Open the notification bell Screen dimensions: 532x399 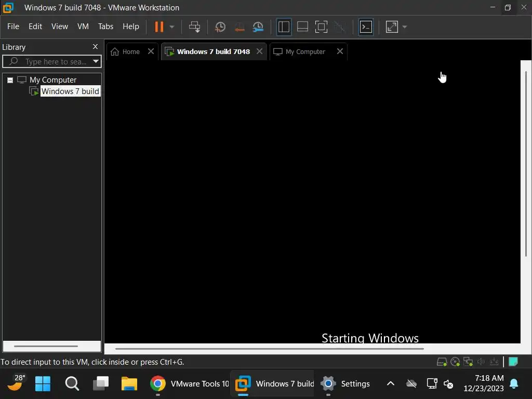pyautogui.click(x=514, y=384)
